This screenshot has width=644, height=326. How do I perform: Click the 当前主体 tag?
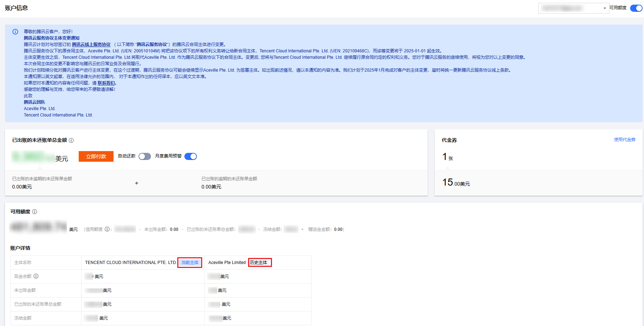pos(190,263)
